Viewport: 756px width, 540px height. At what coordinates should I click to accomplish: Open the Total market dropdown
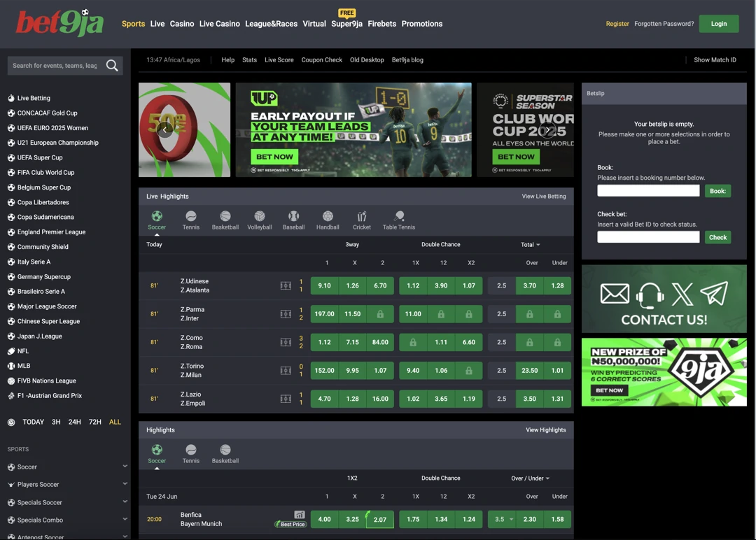530,245
